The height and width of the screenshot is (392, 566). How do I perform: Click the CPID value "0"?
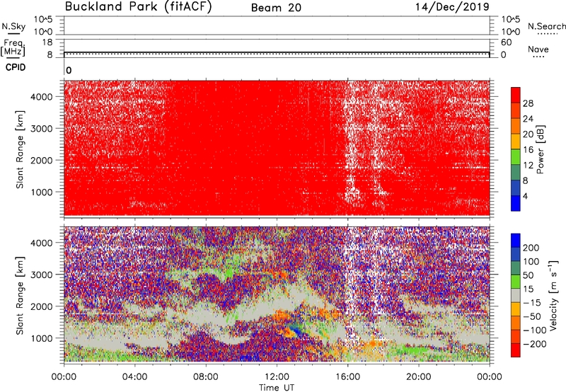coord(69,70)
